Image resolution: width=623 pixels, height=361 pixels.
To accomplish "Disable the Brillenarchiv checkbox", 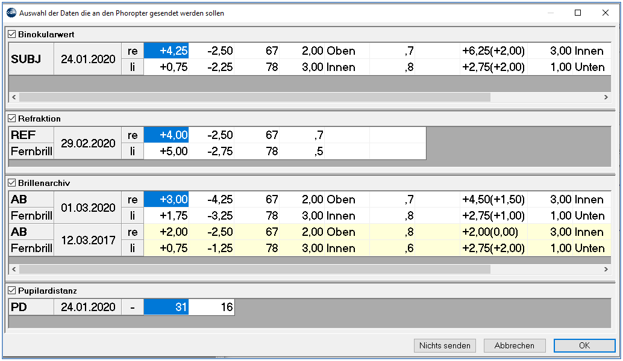I will point(12,183).
